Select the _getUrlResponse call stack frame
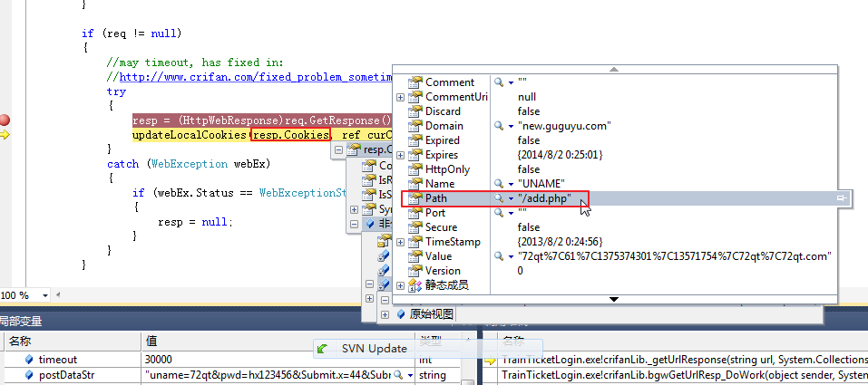 coord(684,360)
